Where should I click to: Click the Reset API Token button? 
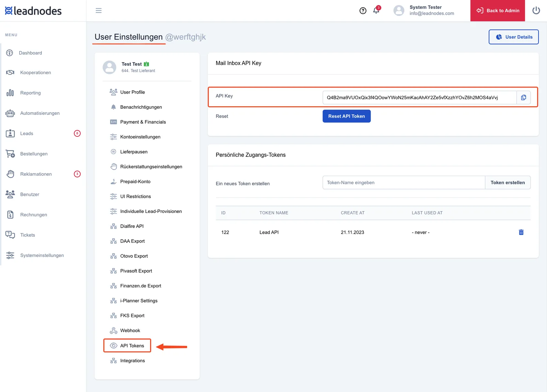347,116
